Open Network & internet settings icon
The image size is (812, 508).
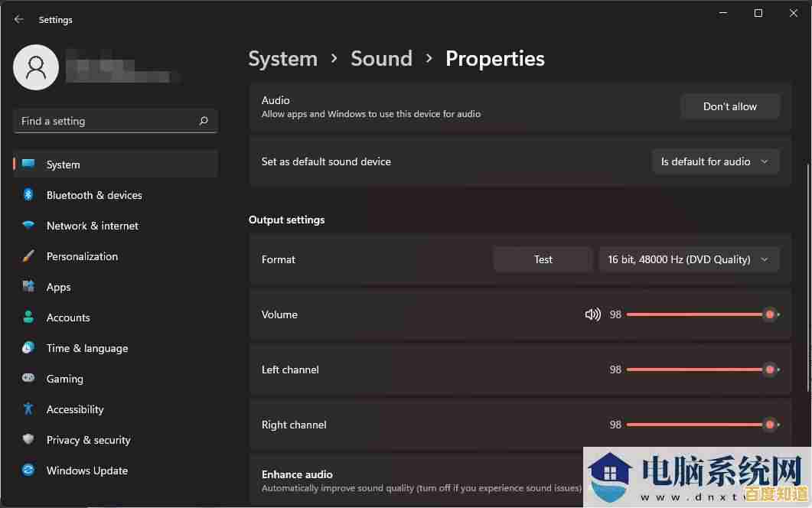[x=28, y=226]
